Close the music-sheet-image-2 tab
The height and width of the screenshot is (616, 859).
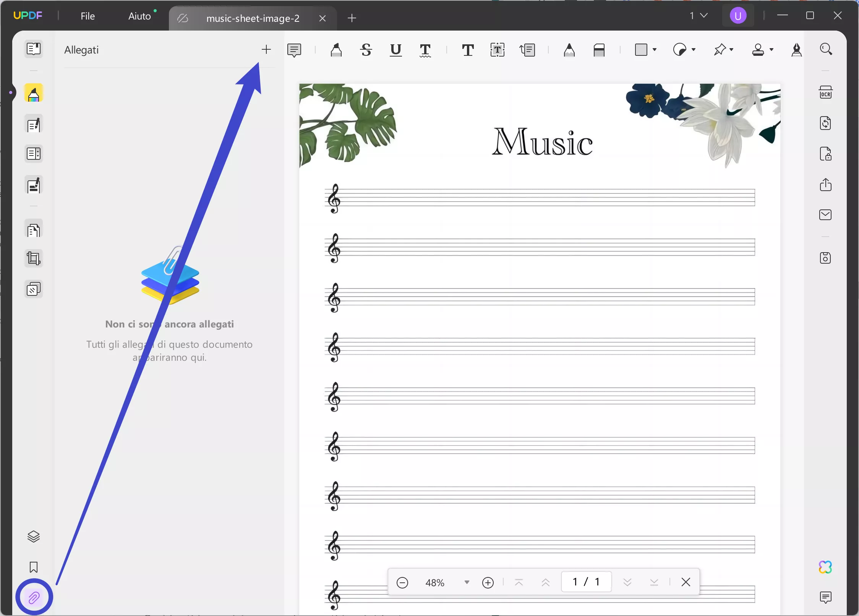(x=323, y=18)
